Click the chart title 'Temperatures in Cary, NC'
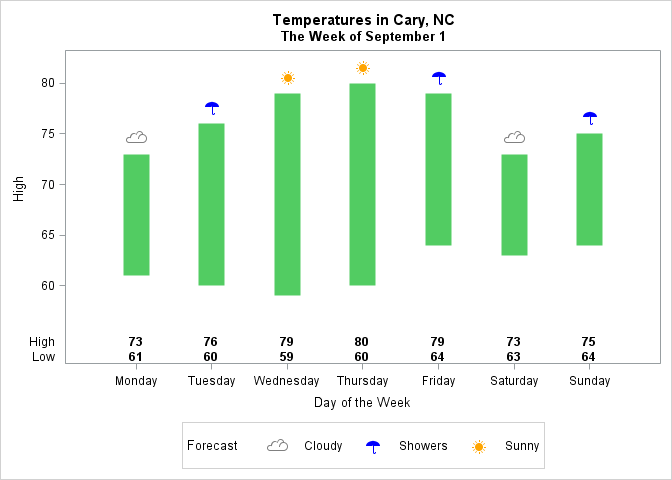Viewport: 672px width, 480px height. click(x=363, y=20)
